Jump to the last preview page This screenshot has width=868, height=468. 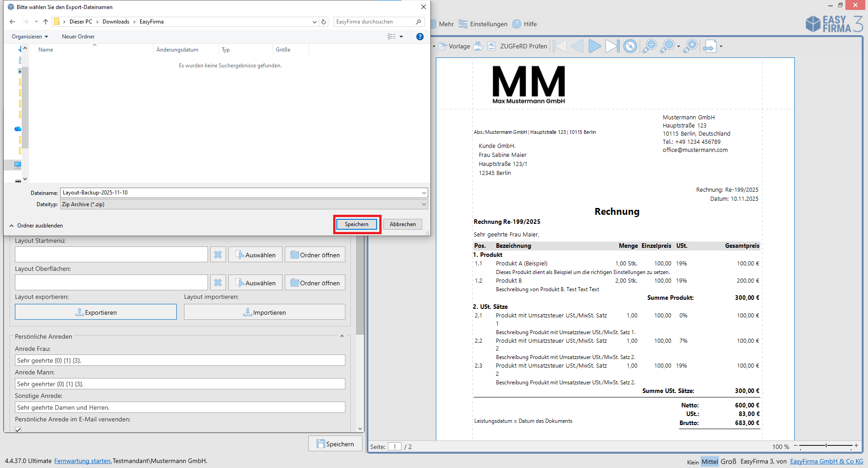tap(612, 46)
